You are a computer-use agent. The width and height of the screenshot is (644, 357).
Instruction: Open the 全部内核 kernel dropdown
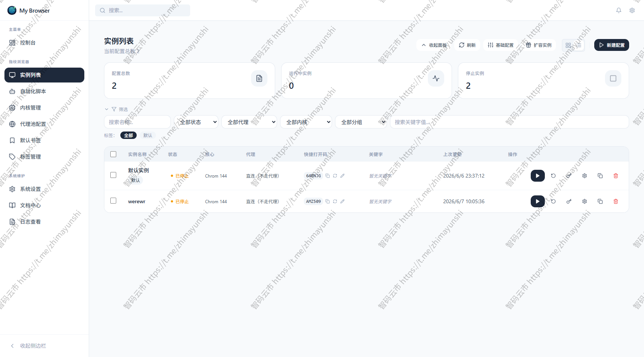click(x=306, y=122)
